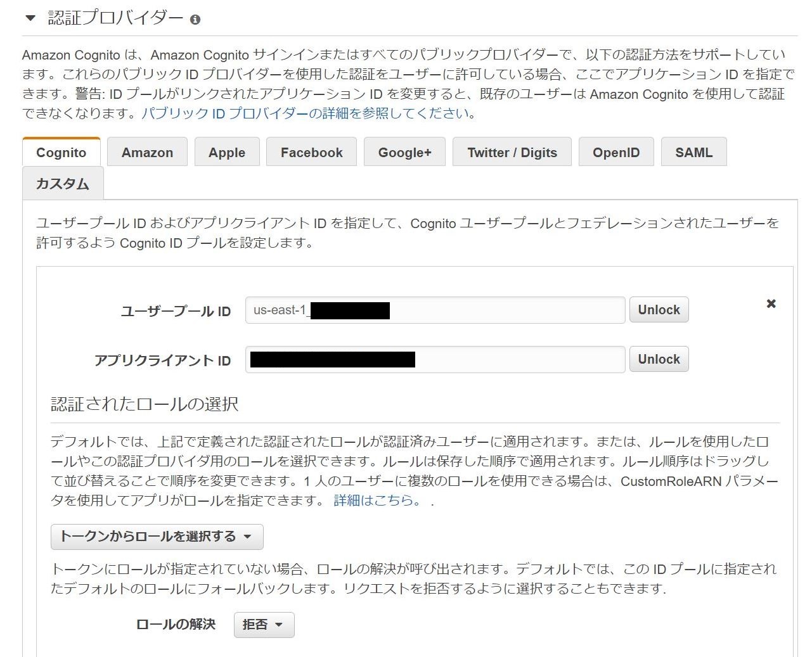Select the Amazon provider tab

point(147,153)
